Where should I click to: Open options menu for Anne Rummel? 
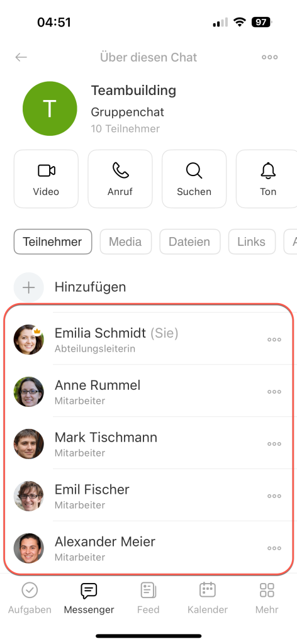(274, 392)
